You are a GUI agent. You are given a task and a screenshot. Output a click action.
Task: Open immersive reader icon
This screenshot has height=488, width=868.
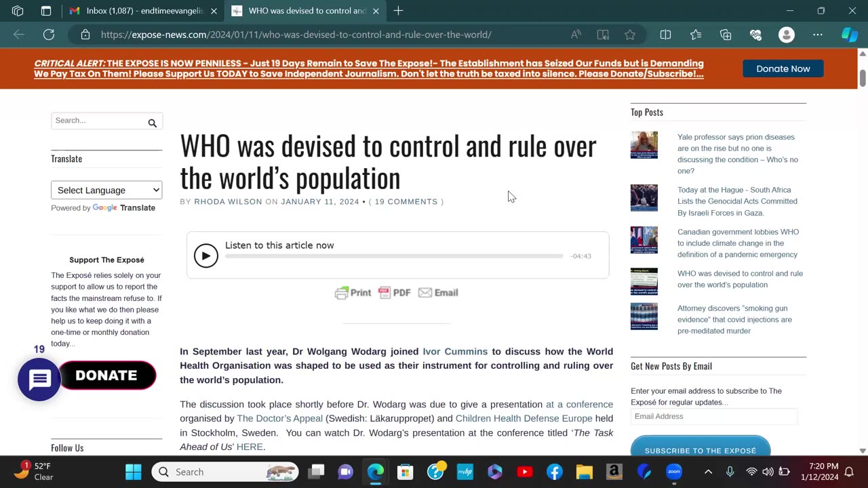coord(603,35)
